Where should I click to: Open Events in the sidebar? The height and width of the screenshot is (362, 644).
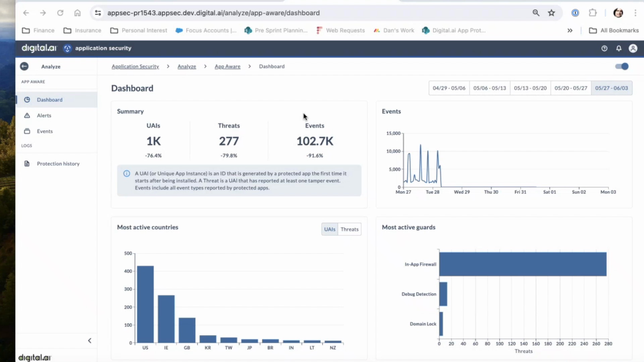pyautogui.click(x=45, y=131)
